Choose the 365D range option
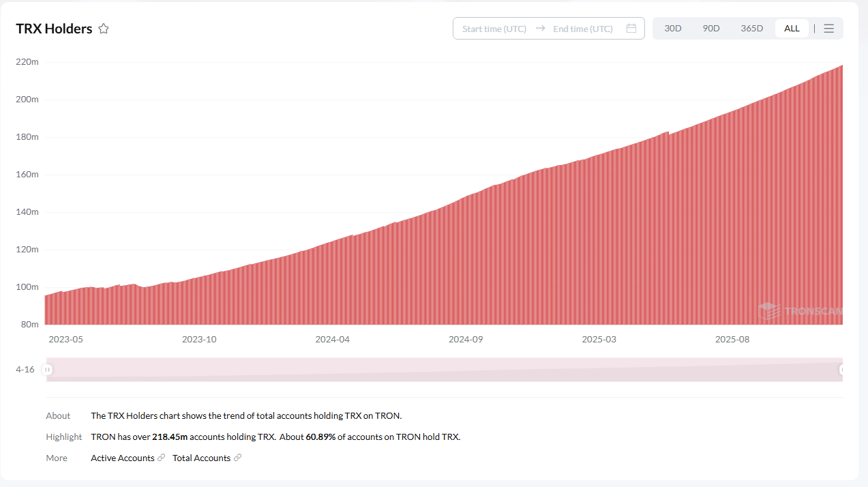 752,29
